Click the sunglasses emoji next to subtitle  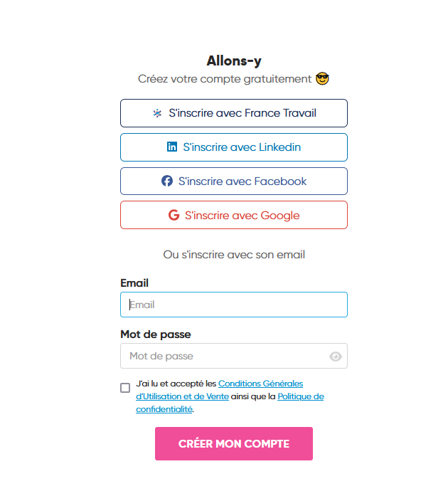tap(322, 78)
